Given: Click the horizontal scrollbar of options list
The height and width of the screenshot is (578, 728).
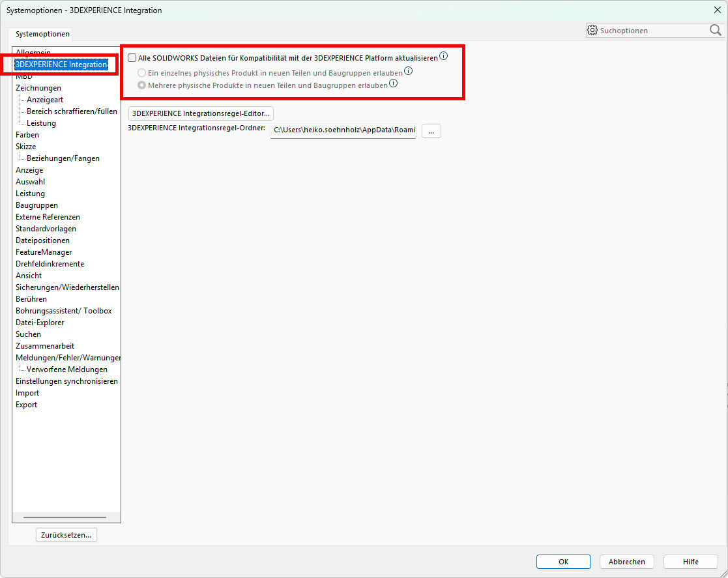Looking at the screenshot, I should [65, 517].
